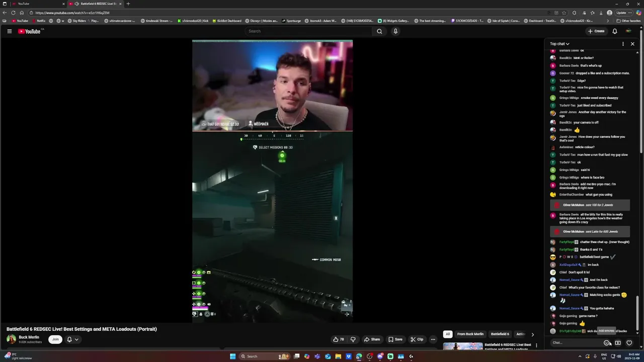Open Buck Merlin channel avatar
The image size is (644, 362).
[11, 339]
